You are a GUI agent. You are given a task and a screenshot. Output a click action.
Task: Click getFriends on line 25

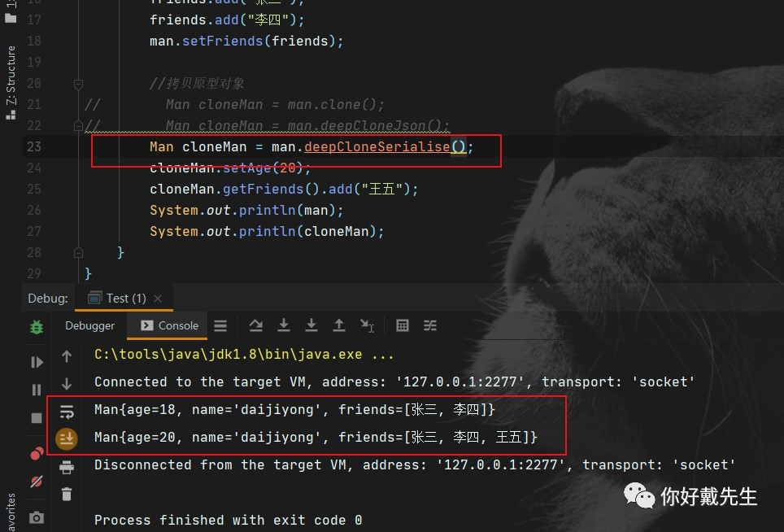pos(263,189)
